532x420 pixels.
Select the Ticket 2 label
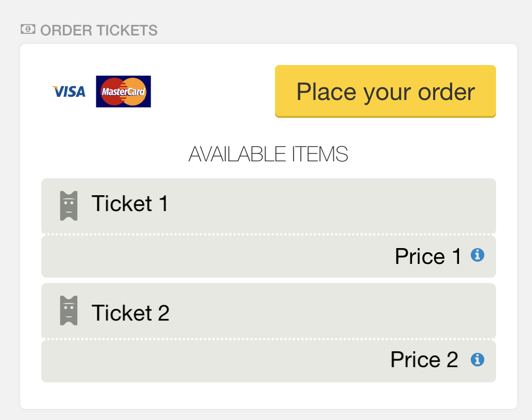click(131, 313)
